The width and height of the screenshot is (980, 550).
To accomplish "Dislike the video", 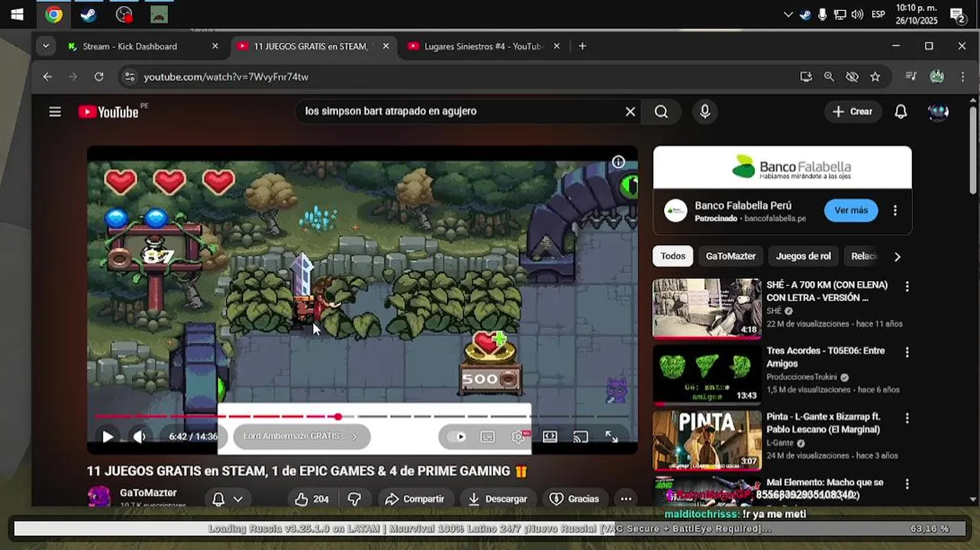I will [354, 499].
